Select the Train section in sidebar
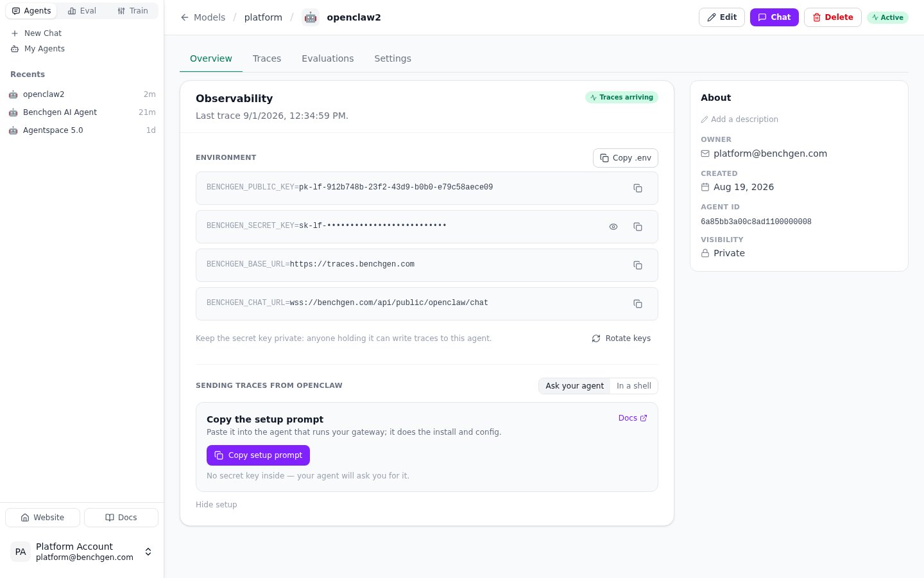The height and width of the screenshot is (578, 924). tap(133, 11)
